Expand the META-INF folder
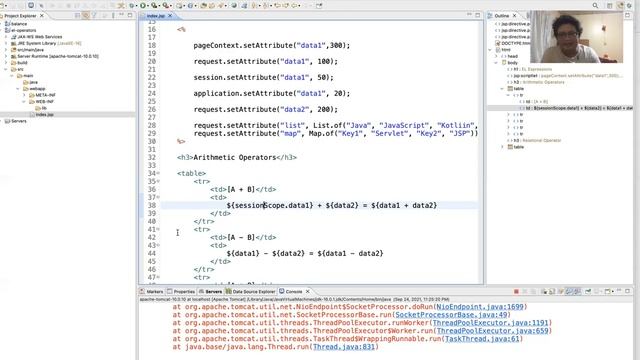The image size is (640, 360). (x=24, y=95)
